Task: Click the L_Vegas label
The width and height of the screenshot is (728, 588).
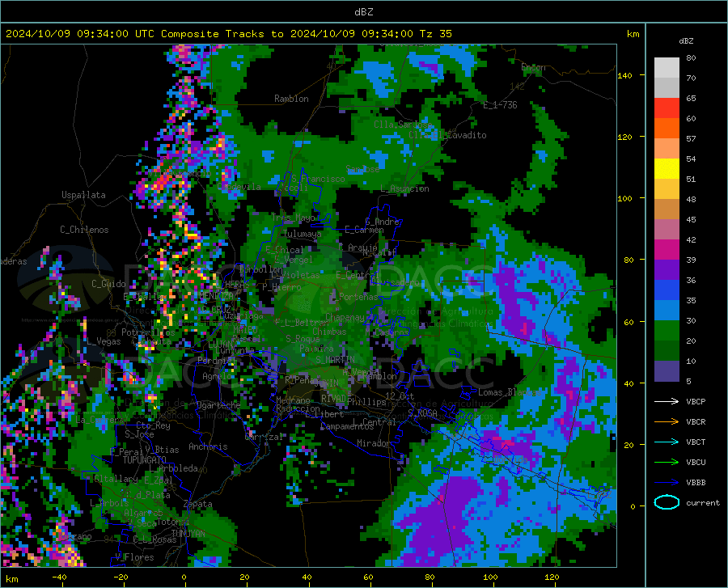Action: click(104, 341)
